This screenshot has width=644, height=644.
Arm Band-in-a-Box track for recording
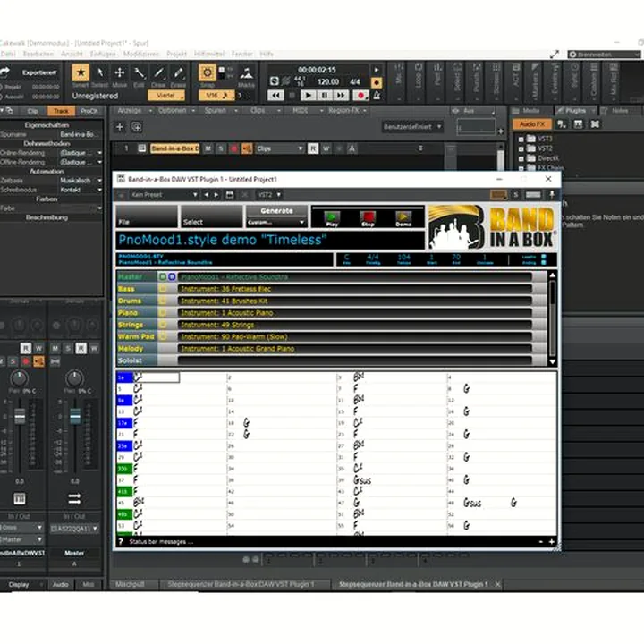click(233, 148)
